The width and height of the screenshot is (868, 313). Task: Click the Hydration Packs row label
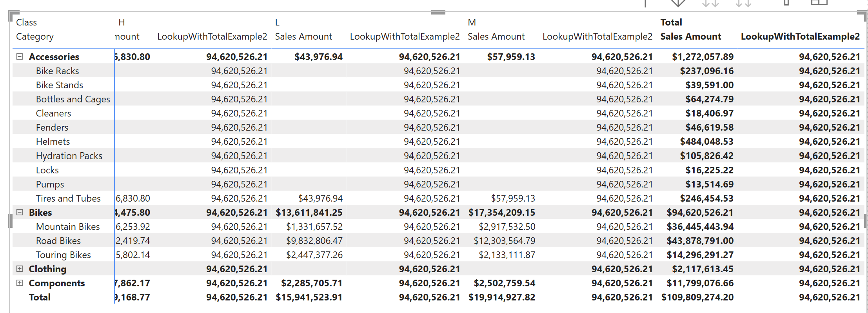click(69, 156)
